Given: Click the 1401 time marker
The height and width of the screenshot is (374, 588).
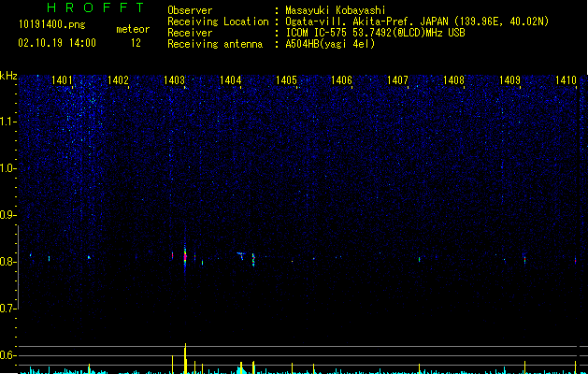Looking at the screenshot, I should (62, 79).
